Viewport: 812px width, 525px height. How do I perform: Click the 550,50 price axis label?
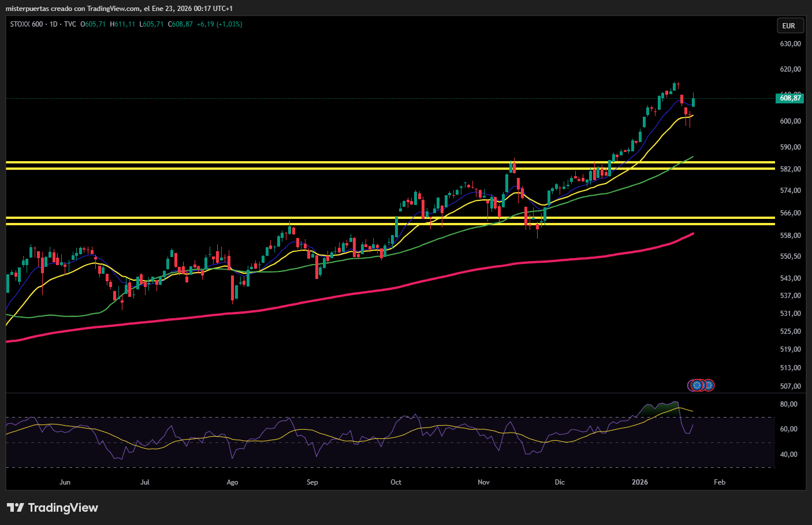pyautogui.click(x=790, y=256)
